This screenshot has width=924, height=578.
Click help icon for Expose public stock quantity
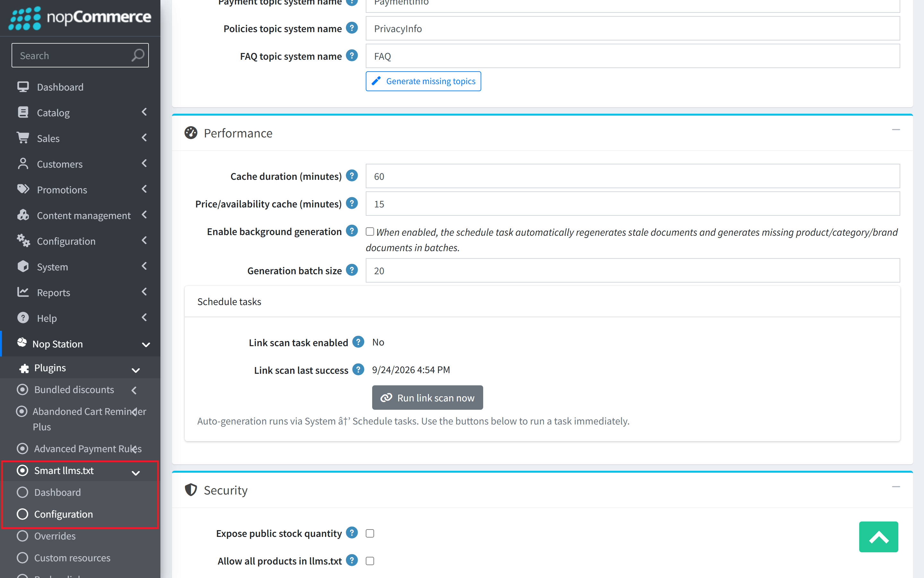point(352,532)
